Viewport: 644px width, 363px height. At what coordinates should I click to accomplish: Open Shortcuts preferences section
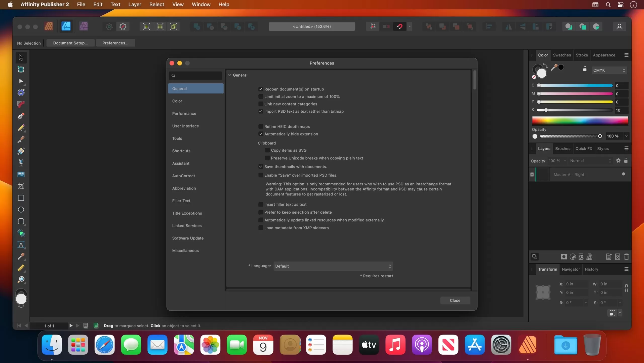[181, 150]
